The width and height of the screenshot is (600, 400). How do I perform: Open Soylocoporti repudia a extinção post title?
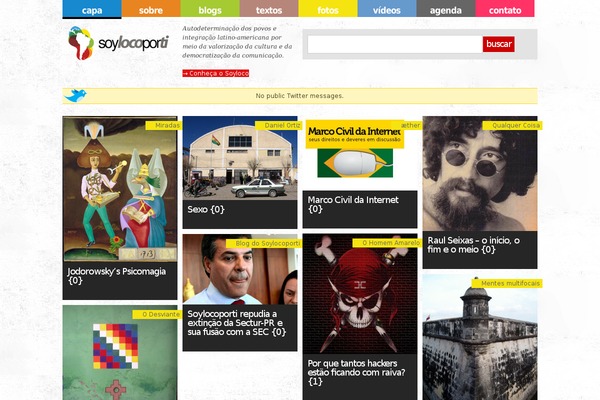pyautogui.click(x=236, y=323)
